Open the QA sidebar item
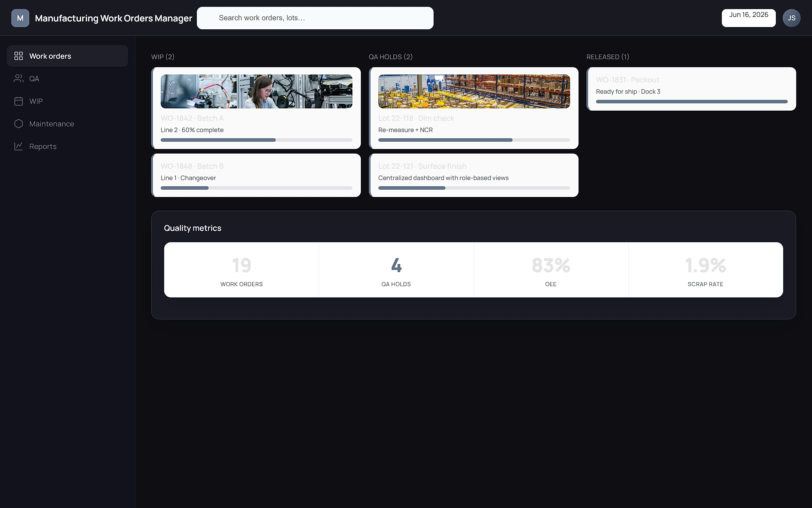 [67, 78]
